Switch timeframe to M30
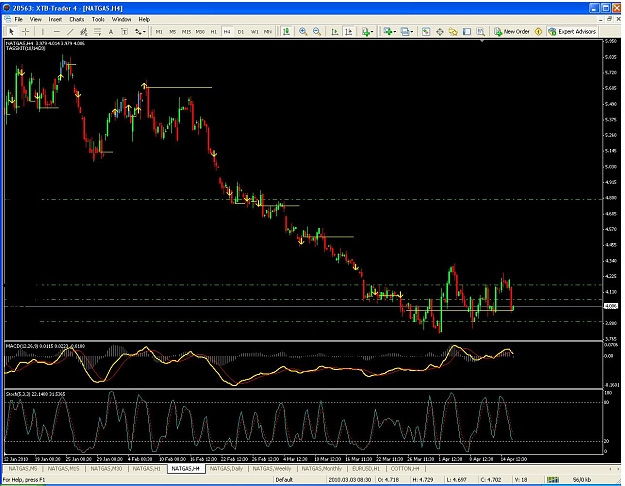This screenshot has height=486, width=625. [x=200, y=31]
